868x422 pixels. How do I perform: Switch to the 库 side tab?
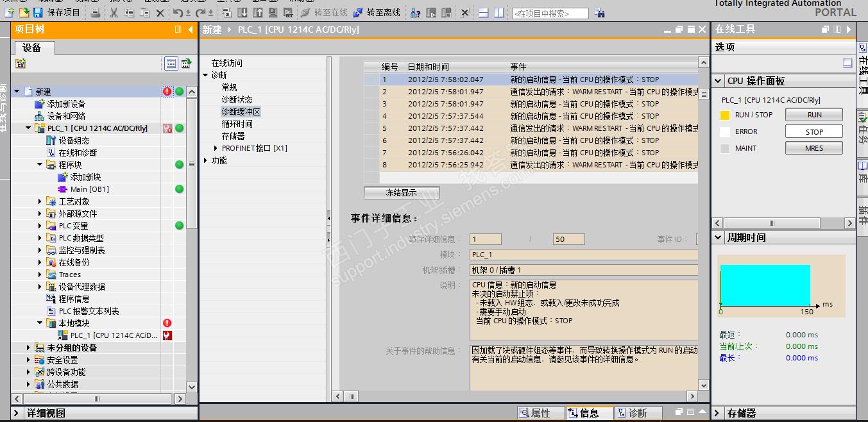[862, 176]
